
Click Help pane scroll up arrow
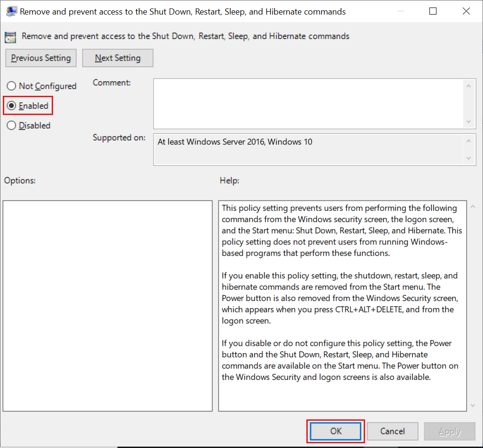pyautogui.click(x=473, y=207)
